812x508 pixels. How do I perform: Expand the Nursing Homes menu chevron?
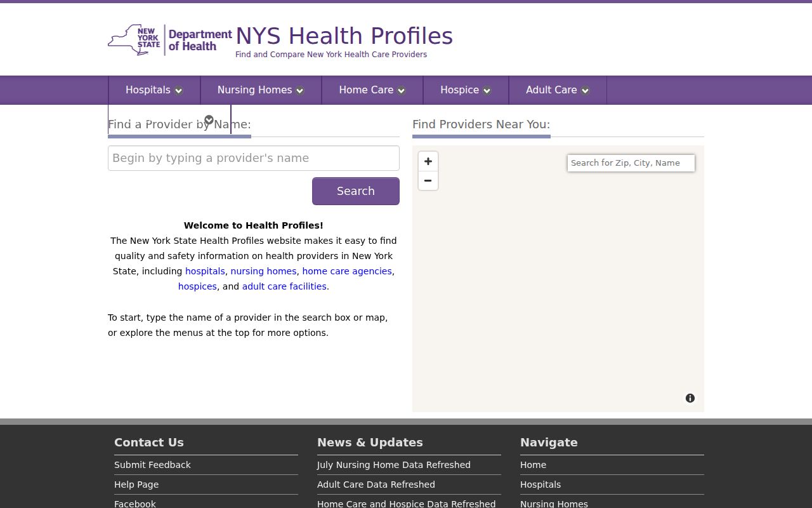pos(299,91)
